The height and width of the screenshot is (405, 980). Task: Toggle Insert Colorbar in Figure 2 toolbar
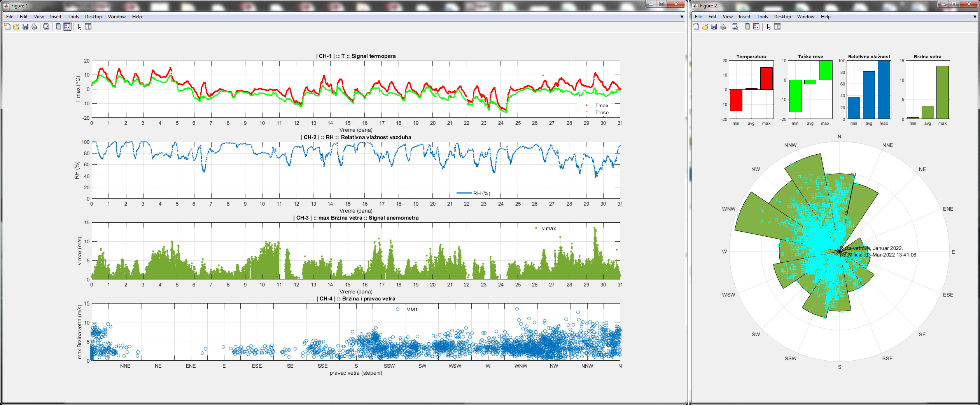coord(747,27)
